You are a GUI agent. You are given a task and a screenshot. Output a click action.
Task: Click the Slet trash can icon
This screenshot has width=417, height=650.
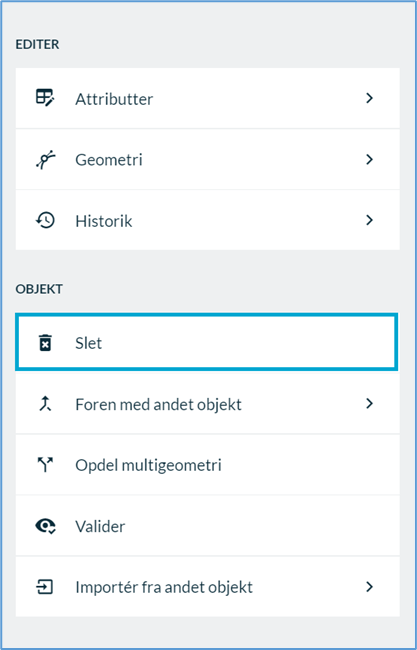coord(45,342)
